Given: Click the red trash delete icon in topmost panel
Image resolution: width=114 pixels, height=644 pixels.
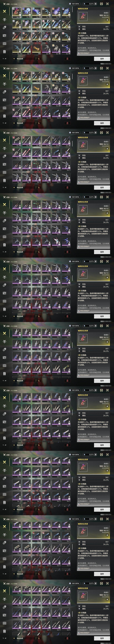Looking at the screenshot, I should click(x=67, y=59).
